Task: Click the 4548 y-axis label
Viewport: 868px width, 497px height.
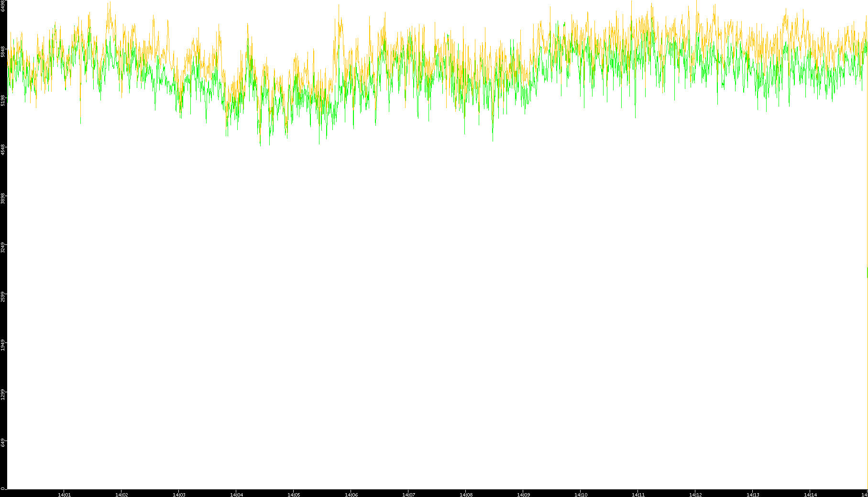Action: (3, 149)
